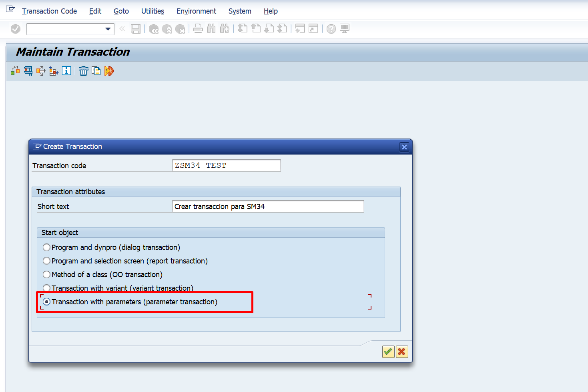Image resolution: width=588 pixels, height=392 pixels.
Task: Confirm with the green checkmark button
Action: 388,352
